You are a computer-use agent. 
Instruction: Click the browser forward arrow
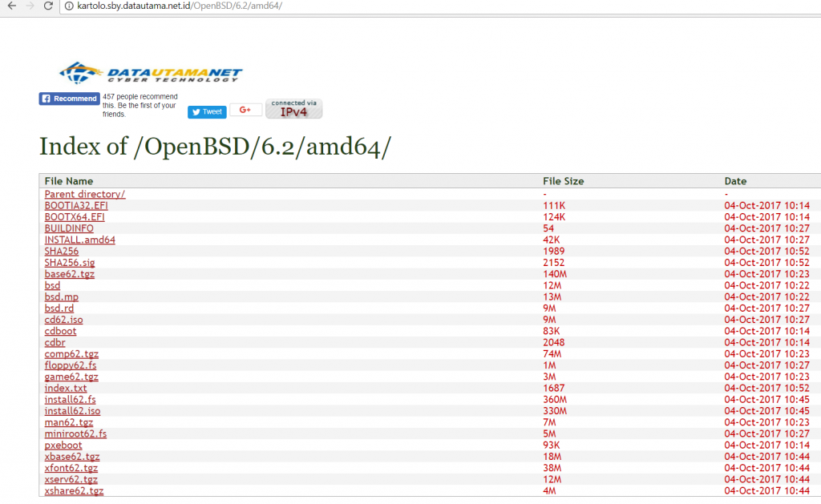pos(30,6)
